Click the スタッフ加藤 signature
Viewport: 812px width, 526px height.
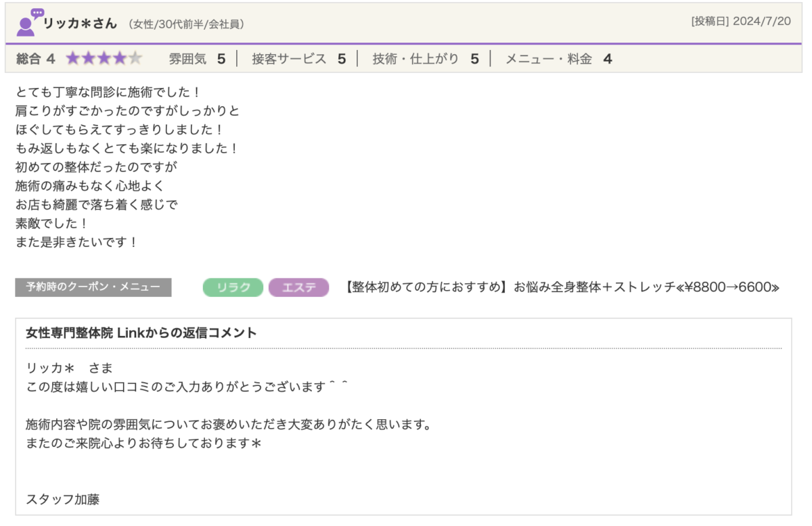(62, 500)
